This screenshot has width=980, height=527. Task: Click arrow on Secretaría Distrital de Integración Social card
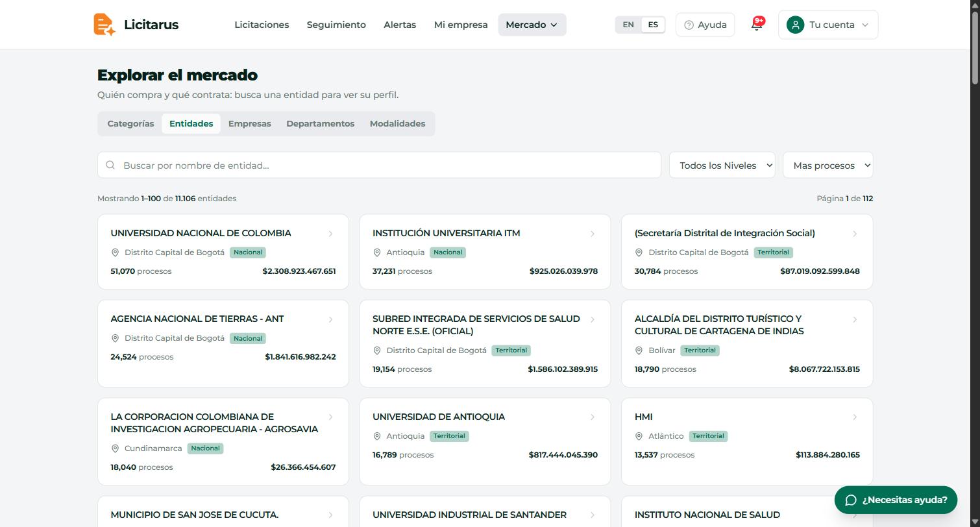click(x=854, y=234)
